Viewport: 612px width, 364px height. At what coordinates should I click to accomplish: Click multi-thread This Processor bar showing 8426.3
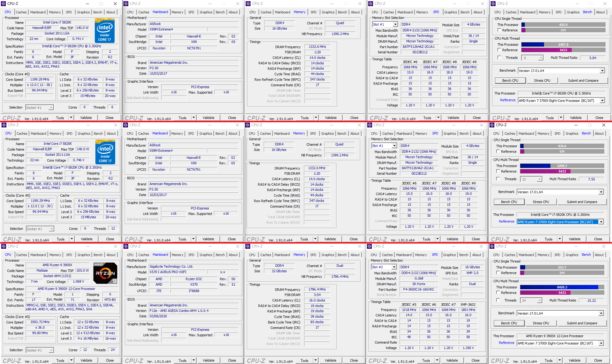pos(562,287)
